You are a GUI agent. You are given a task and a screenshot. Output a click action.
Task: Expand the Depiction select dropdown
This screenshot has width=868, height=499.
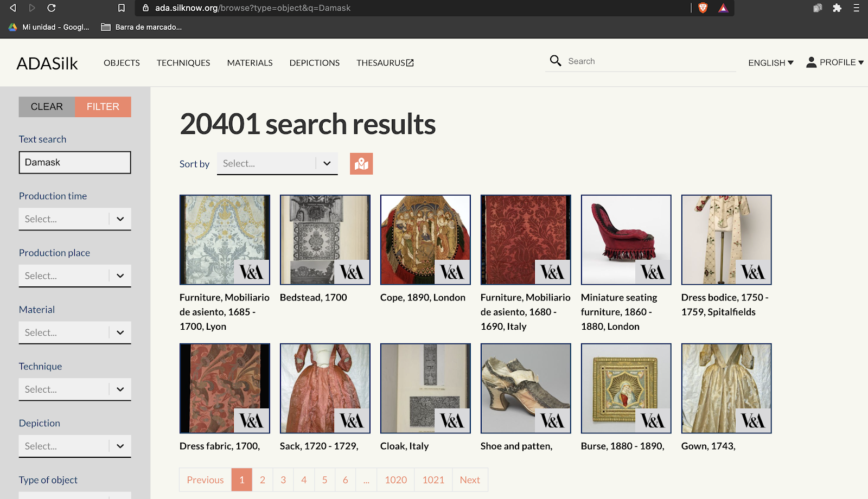(x=75, y=446)
